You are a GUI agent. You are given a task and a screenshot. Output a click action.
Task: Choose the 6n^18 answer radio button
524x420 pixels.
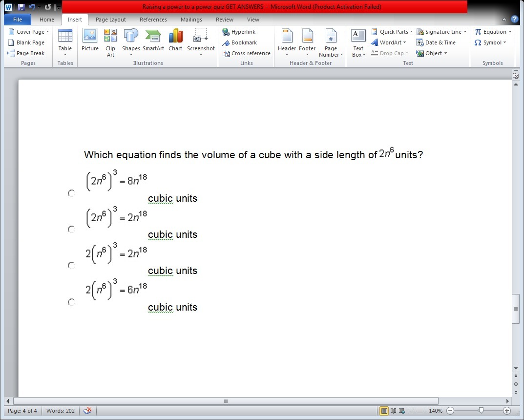click(x=72, y=302)
